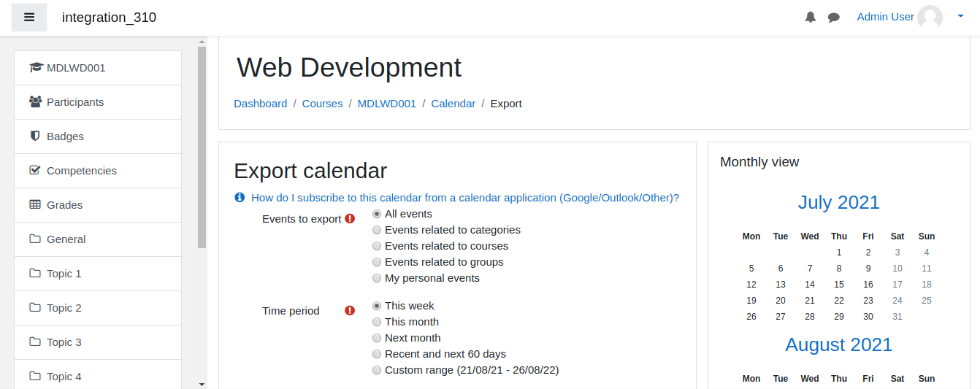Click the Admin User avatar picture

930,18
